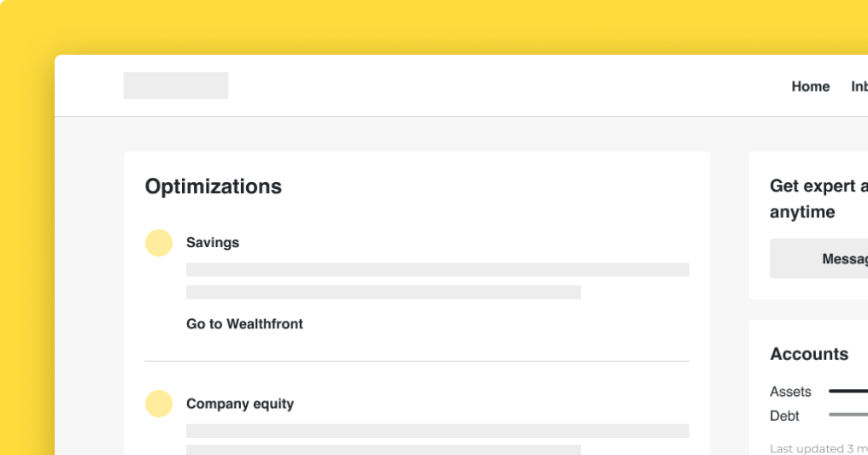The width and height of the screenshot is (868, 455).
Task: Click the Last updated timestamp text
Action: tap(818, 448)
